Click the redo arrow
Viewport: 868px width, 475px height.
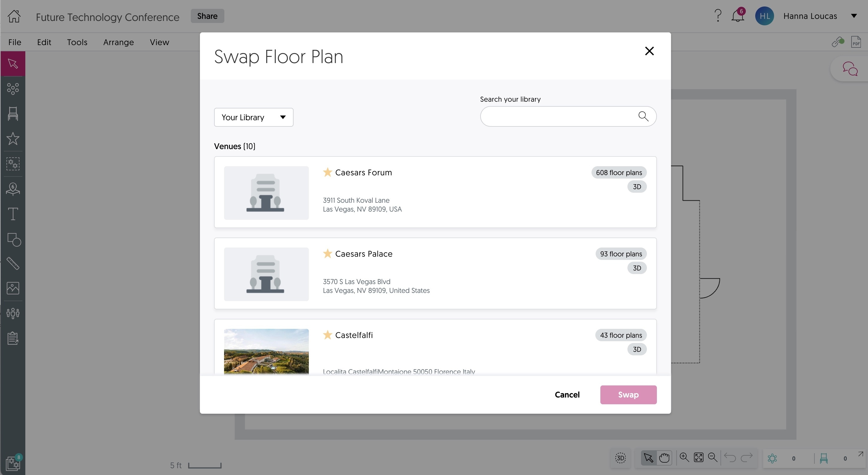pos(747,458)
